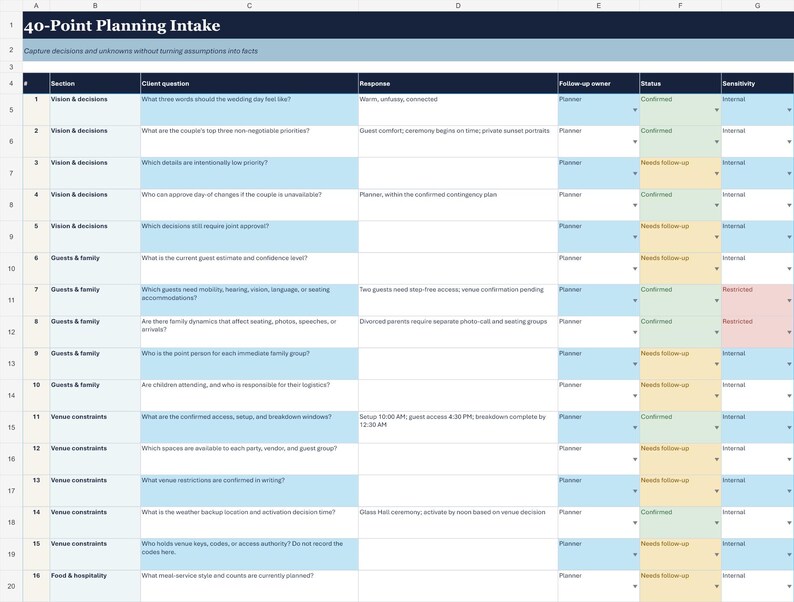This screenshot has width=794, height=602.
Task: Click the '40-Point Planning Intake' title cell
Action: tap(408, 25)
